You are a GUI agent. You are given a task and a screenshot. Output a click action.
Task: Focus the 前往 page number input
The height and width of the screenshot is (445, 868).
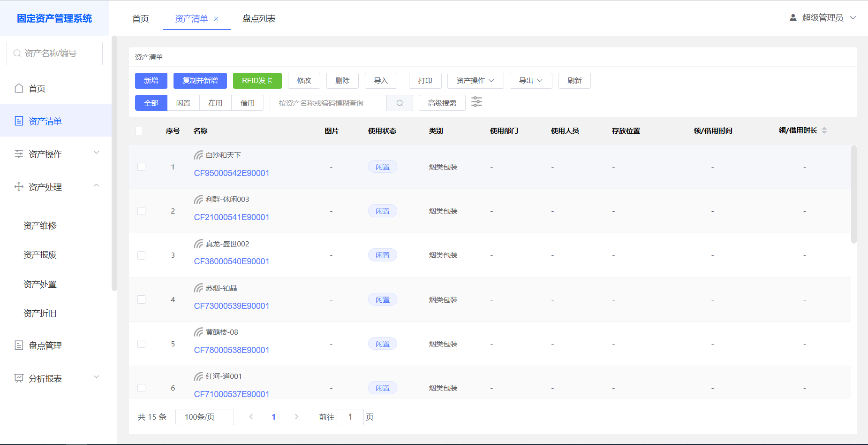(350, 417)
